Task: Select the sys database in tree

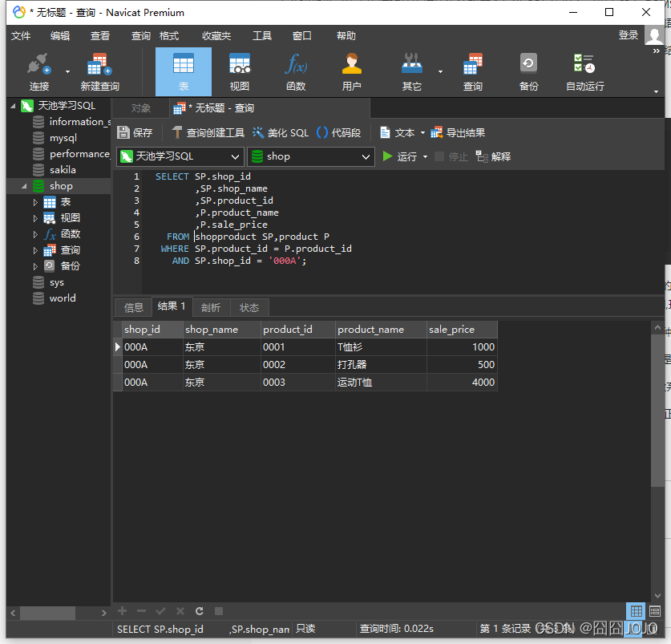Action: point(56,282)
